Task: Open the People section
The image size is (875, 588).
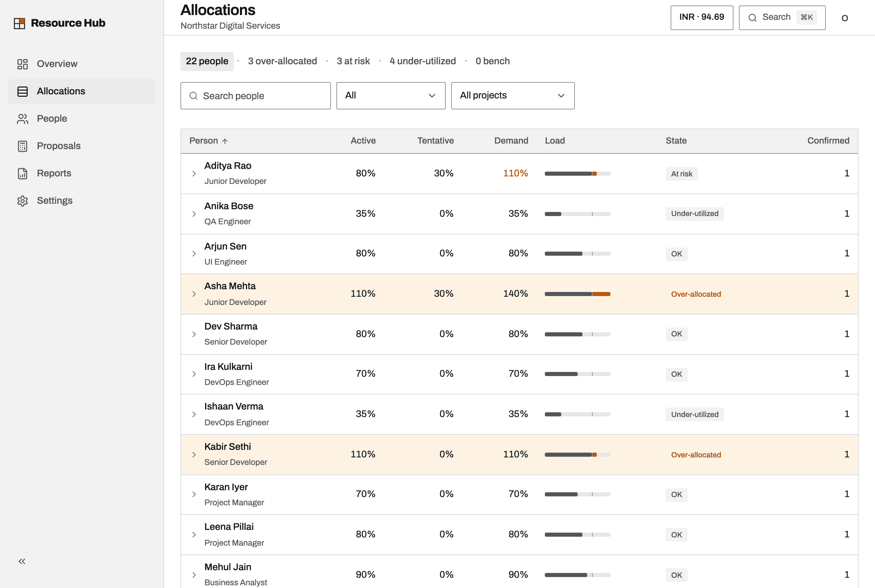Action: tap(81, 119)
